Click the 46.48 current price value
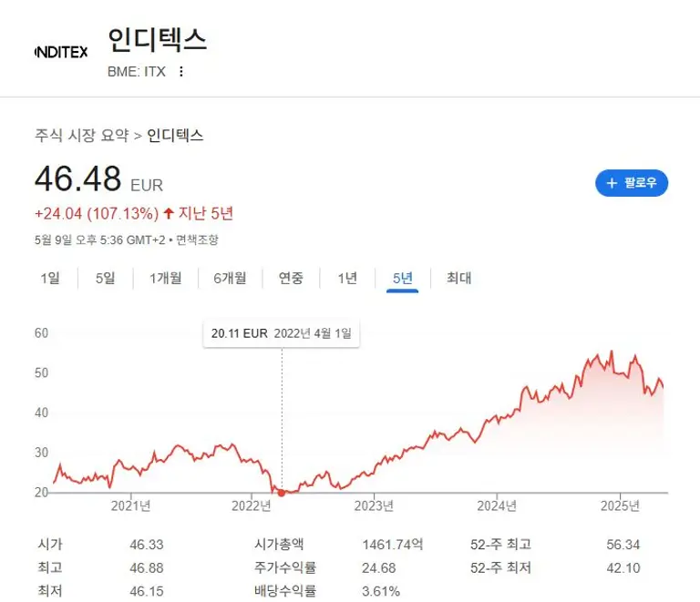Viewport: 700px width, 602px height. coord(77,179)
